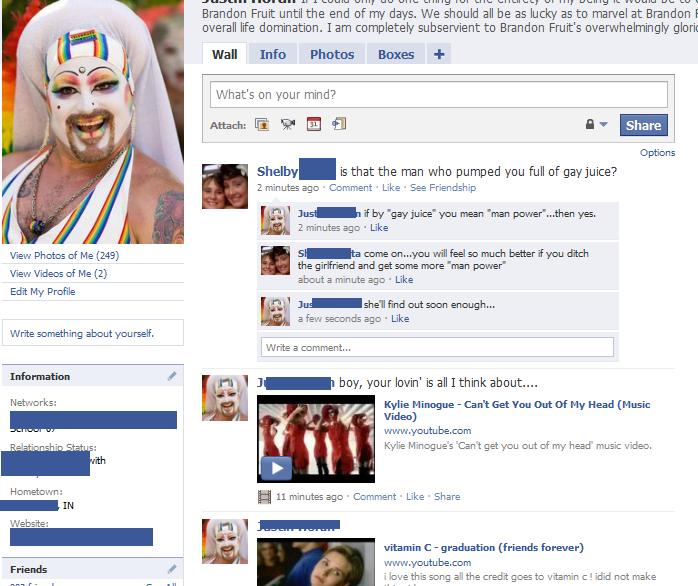
Task: Switch to the Info tab
Action: (x=273, y=54)
